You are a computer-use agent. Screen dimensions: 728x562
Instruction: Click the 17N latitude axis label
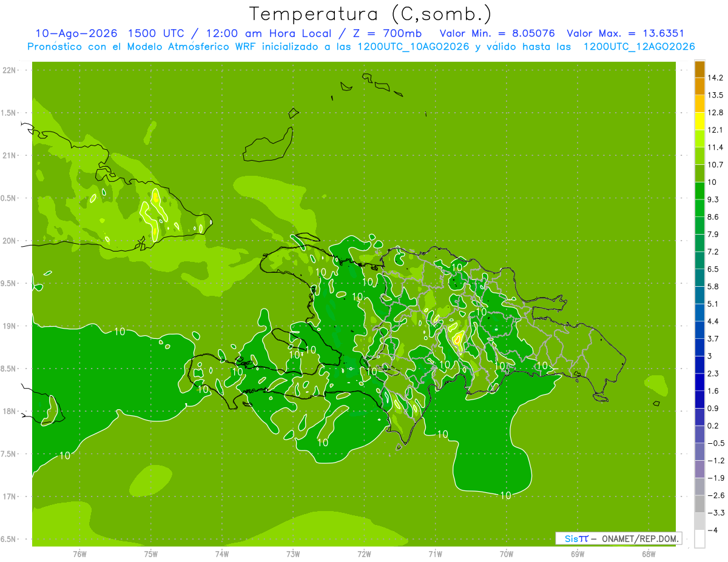(9, 497)
